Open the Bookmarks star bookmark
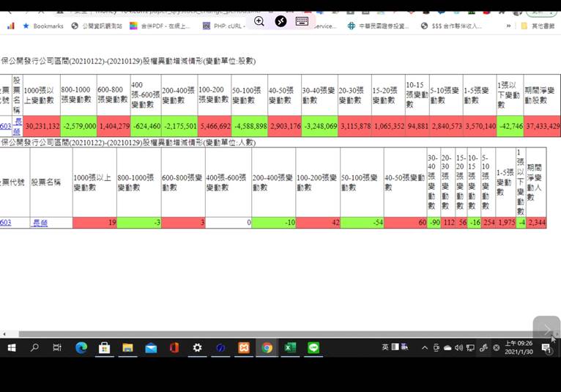This screenshot has height=392, width=561. click(x=43, y=26)
